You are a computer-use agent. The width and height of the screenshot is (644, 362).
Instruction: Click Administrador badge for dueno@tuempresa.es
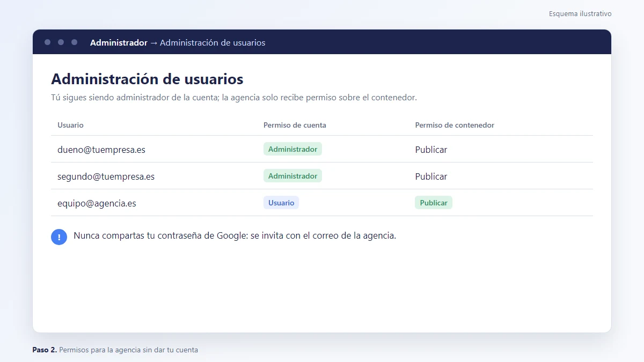coord(292,149)
